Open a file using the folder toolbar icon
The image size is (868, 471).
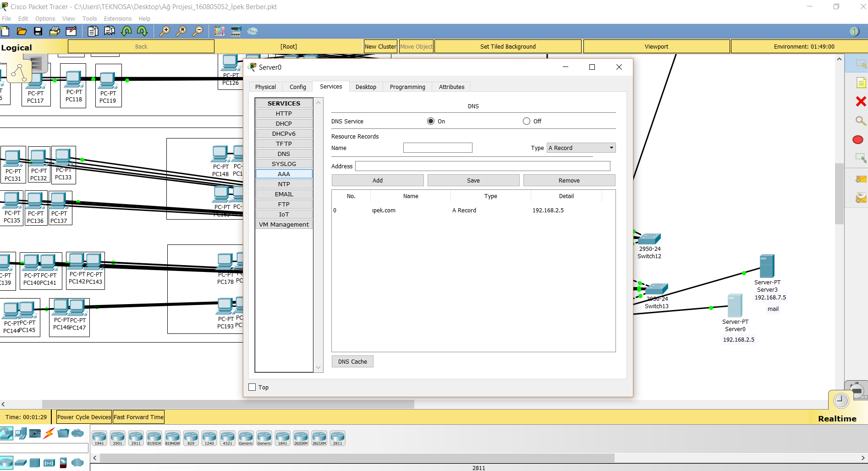click(x=22, y=31)
